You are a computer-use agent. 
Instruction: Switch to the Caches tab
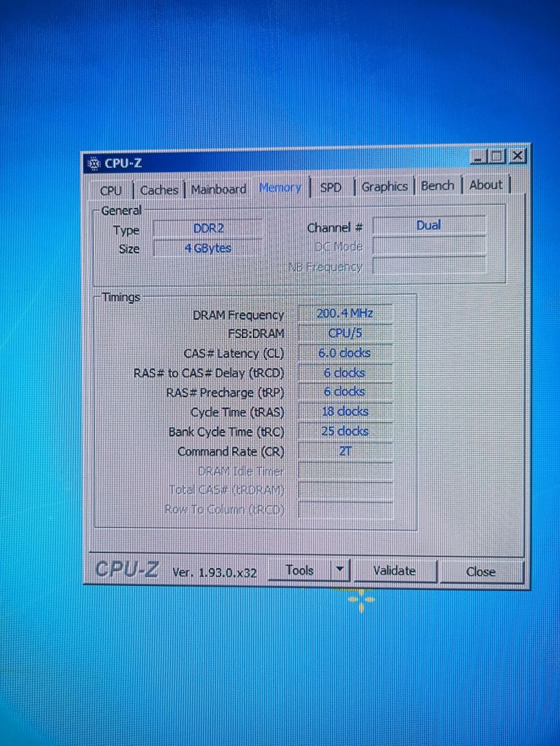coord(159,190)
